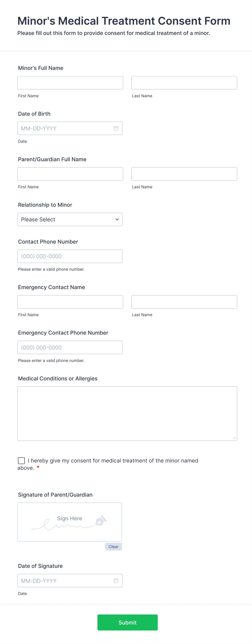Screen dimensions: 252x644
Task: Focus the minor's First Name field
Action: (x=70, y=83)
